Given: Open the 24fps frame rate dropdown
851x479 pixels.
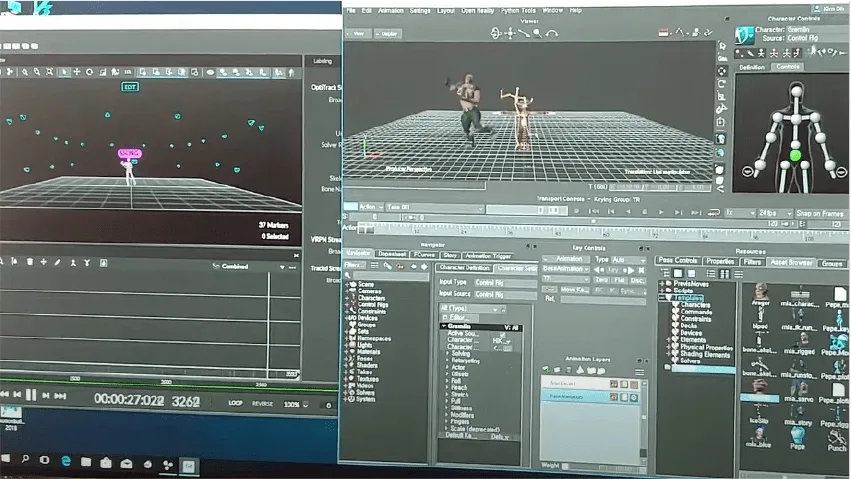Looking at the screenshot, I should pos(775,213).
